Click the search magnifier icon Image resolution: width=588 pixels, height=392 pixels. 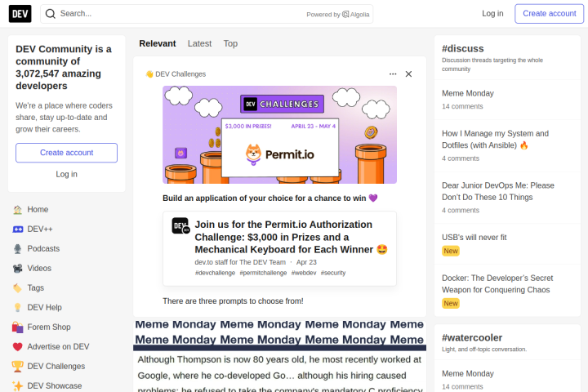(x=51, y=14)
